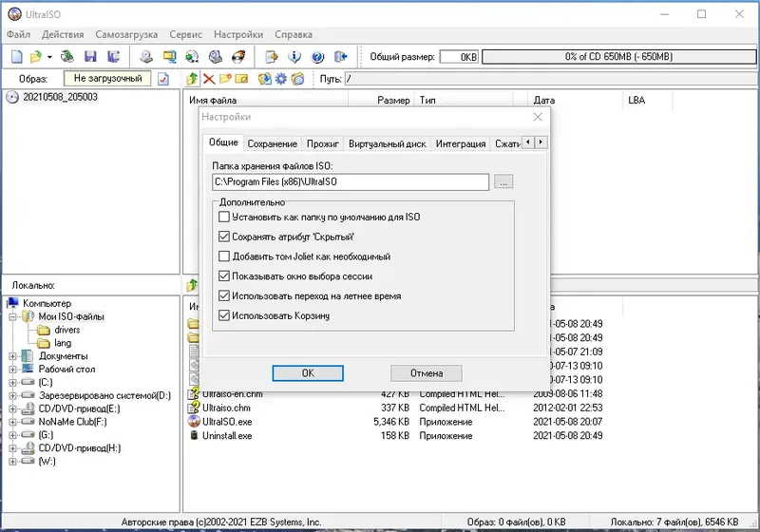Switch to the Прожиг tab
The width and height of the screenshot is (760, 532).
[x=322, y=143]
